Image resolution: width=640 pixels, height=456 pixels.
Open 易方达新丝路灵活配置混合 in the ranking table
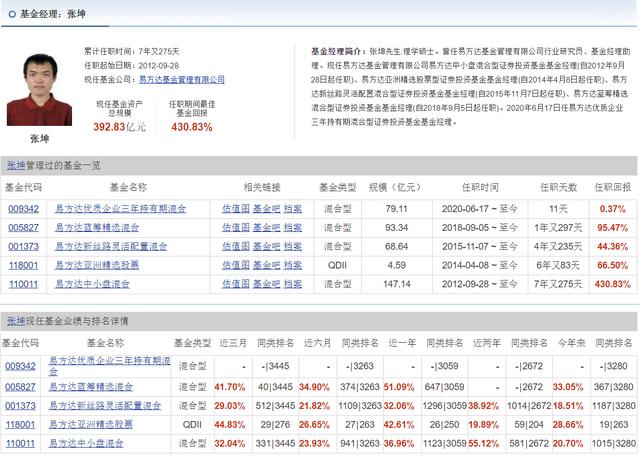104,406
